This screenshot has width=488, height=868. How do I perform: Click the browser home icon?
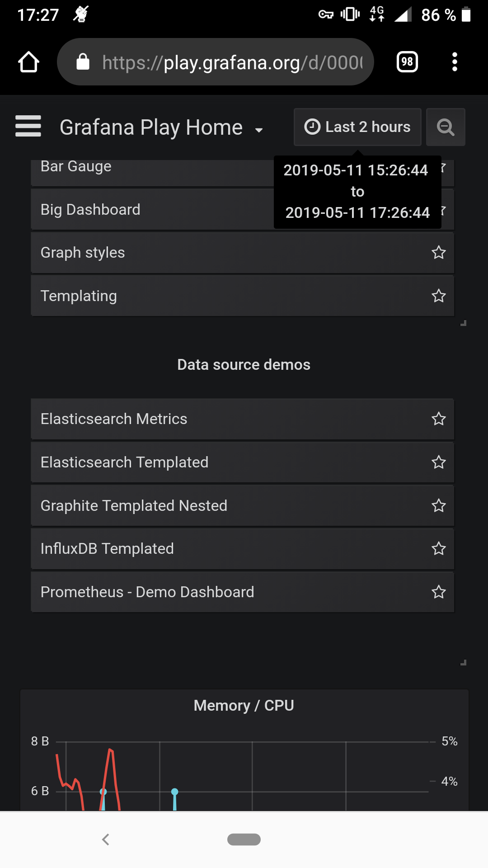pyautogui.click(x=28, y=62)
